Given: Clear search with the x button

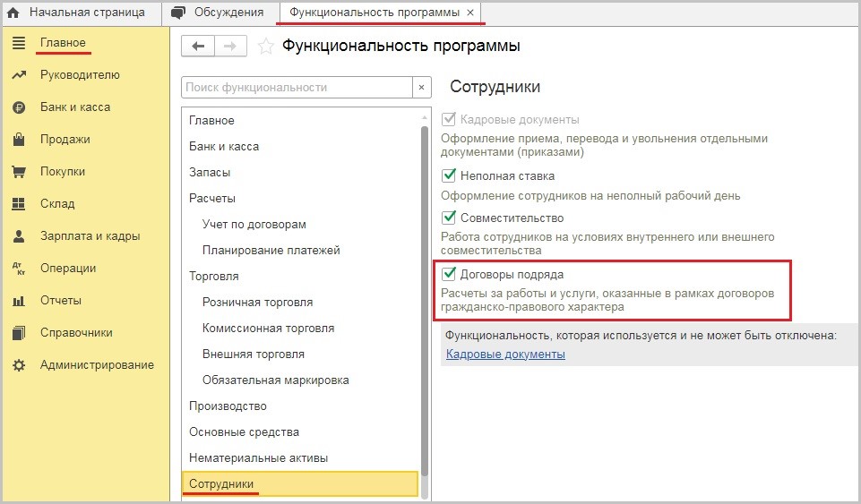Looking at the screenshot, I should click(422, 87).
